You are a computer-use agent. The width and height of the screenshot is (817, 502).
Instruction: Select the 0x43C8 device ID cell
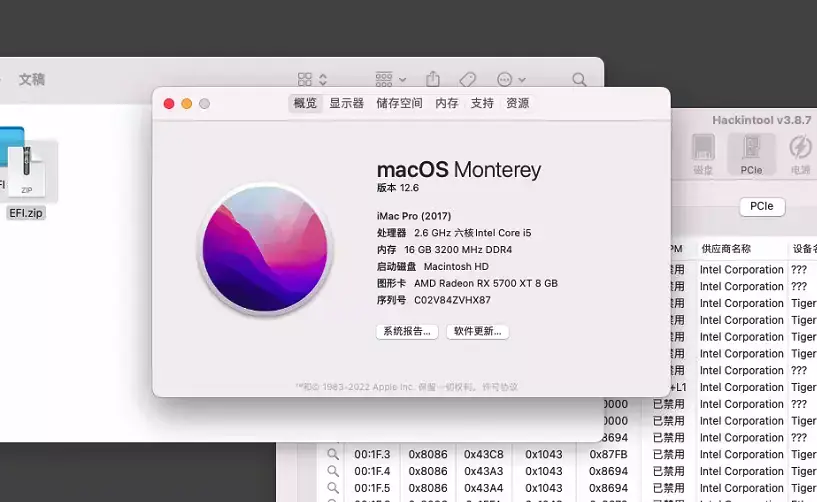pyautogui.click(x=484, y=455)
